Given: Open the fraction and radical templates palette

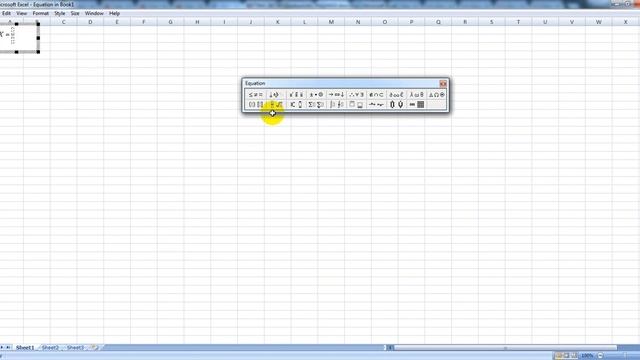Looking at the screenshot, I should pos(276,105).
